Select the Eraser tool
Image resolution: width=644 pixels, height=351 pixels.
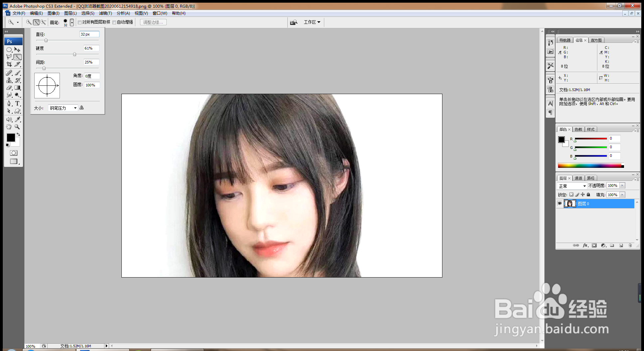click(x=9, y=87)
